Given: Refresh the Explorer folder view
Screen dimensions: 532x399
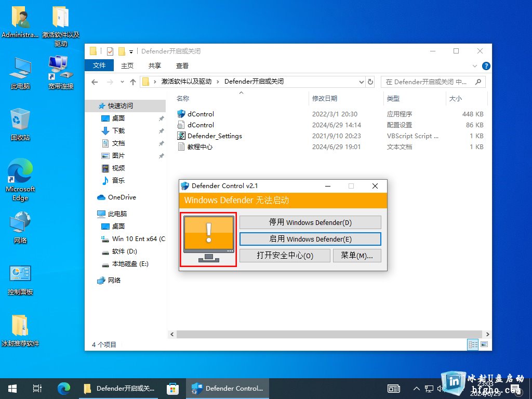Looking at the screenshot, I should click(370, 82).
